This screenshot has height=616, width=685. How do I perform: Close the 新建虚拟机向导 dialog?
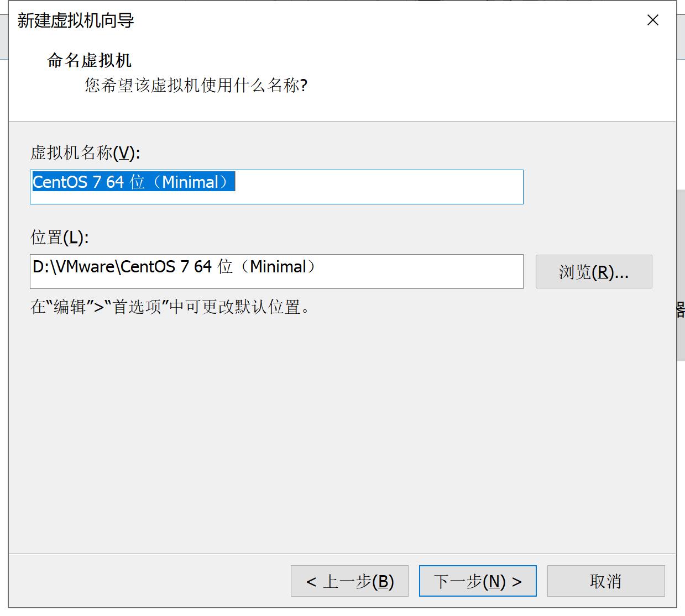(652, 20)
